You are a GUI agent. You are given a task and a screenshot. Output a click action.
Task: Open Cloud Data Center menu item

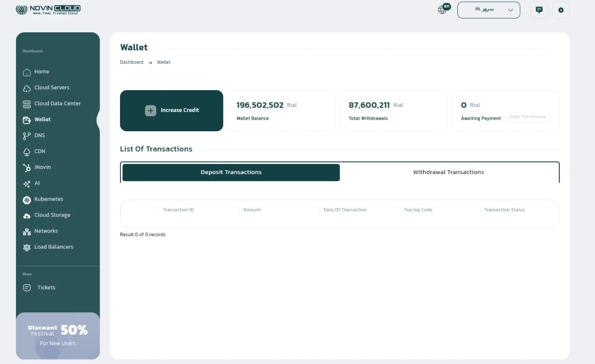click(58, 103)
